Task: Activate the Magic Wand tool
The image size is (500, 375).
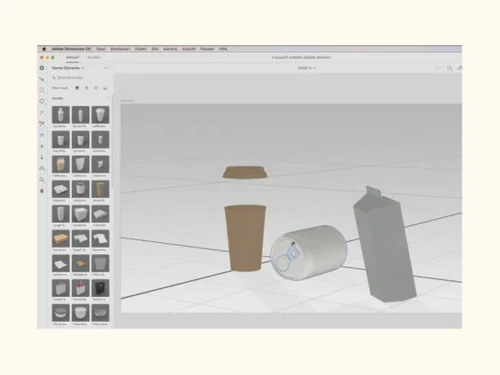Action: point(42,113)
